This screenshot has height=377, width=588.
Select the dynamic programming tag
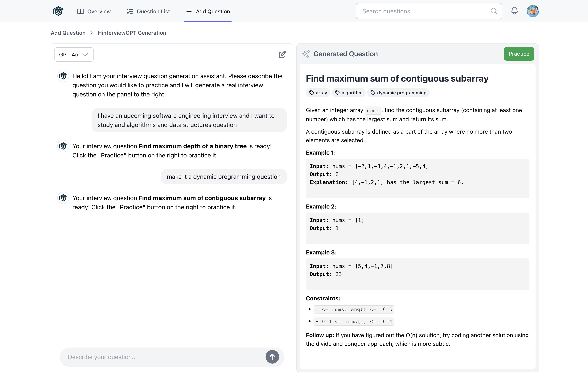398,93
